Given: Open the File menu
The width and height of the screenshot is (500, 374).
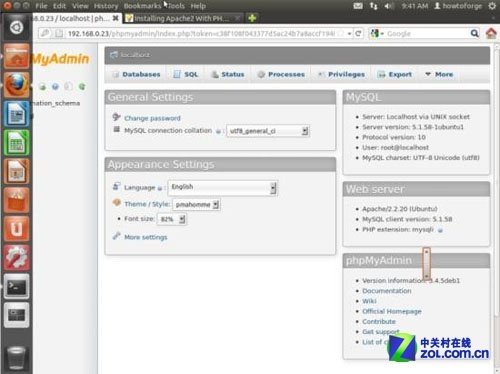Looking at the screenshot, I should click(41, 6).
